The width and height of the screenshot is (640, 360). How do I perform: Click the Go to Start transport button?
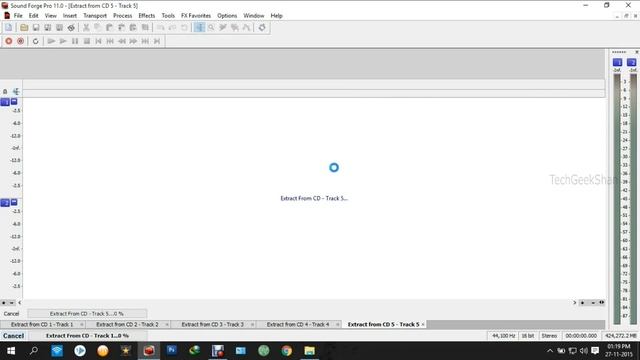tap(98, 41)
